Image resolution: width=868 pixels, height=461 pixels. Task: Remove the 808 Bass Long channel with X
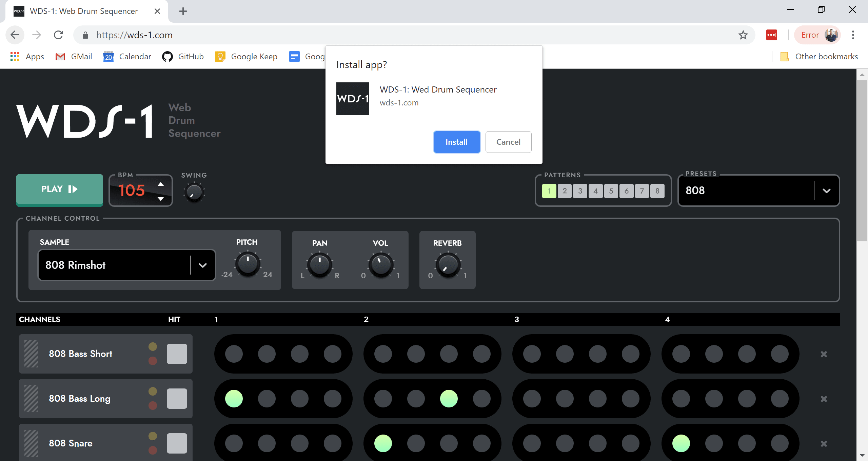click(x=824, y=399)
